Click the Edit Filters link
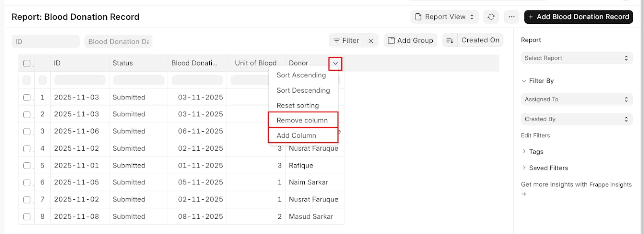 pos(535,136)
